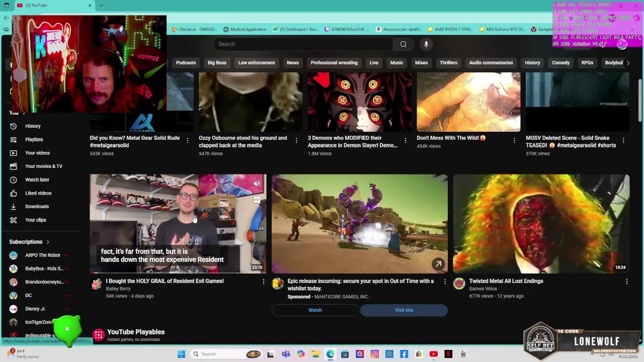Screen dimensions: 644x362
Task: Select the Podcasts category chip
Action: coord(186,63)
